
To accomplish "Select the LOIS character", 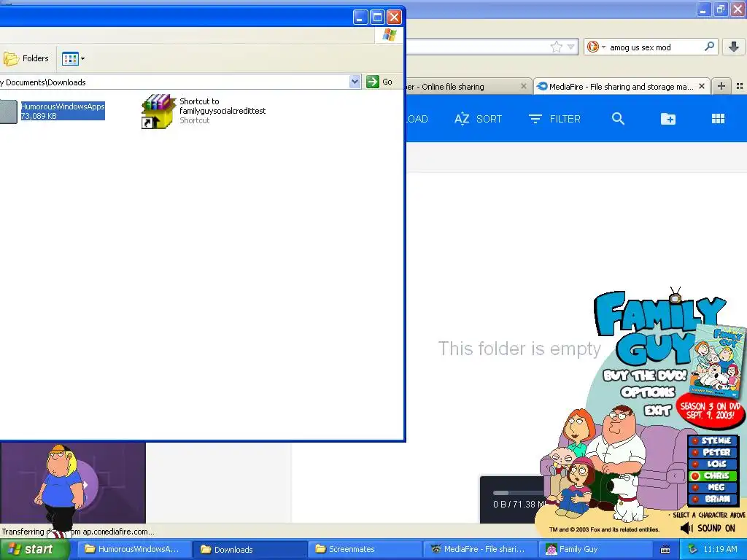I will [x=713, y=464].
